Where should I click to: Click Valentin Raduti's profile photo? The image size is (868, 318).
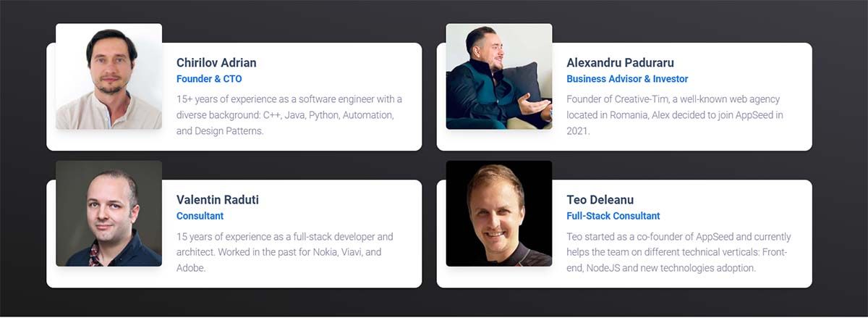109,214
